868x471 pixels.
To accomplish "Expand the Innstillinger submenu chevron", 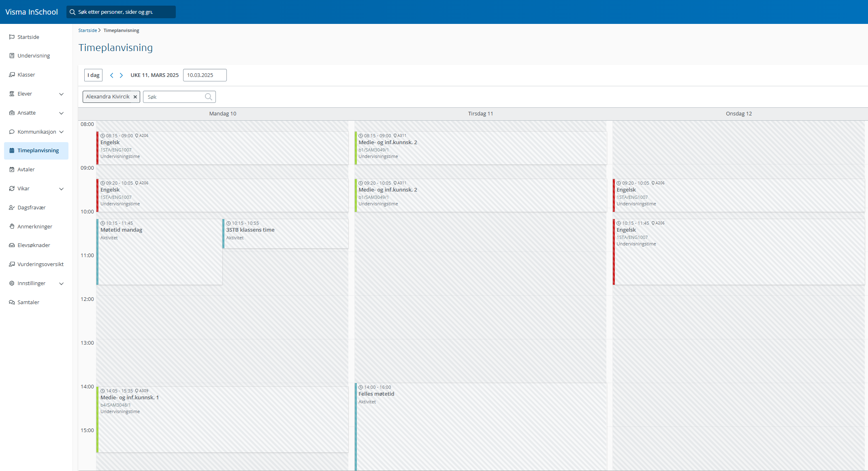I will [62, 283].
